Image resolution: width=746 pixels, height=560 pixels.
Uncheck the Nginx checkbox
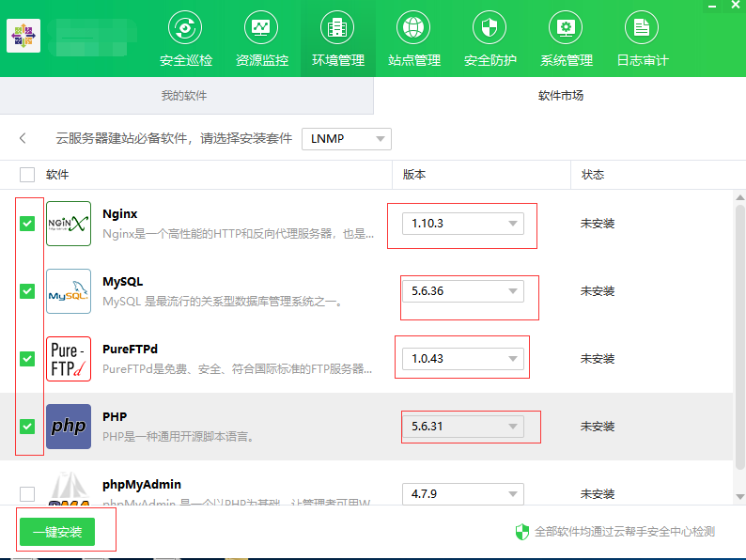tap(27, 224)
